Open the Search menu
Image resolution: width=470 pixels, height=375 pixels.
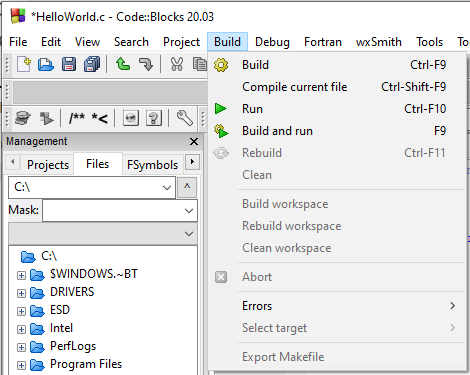click(131, 42)
